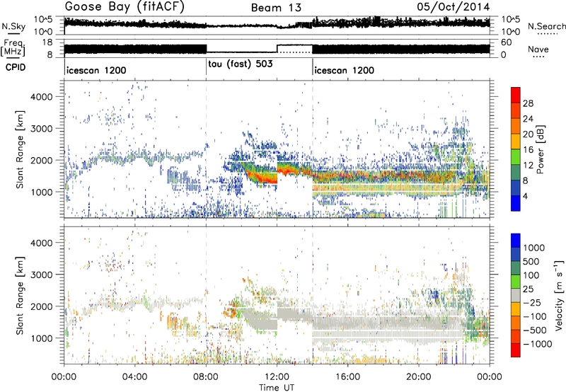Click the "−1000" label on Velocity colorbar

(x=537, y=344)
